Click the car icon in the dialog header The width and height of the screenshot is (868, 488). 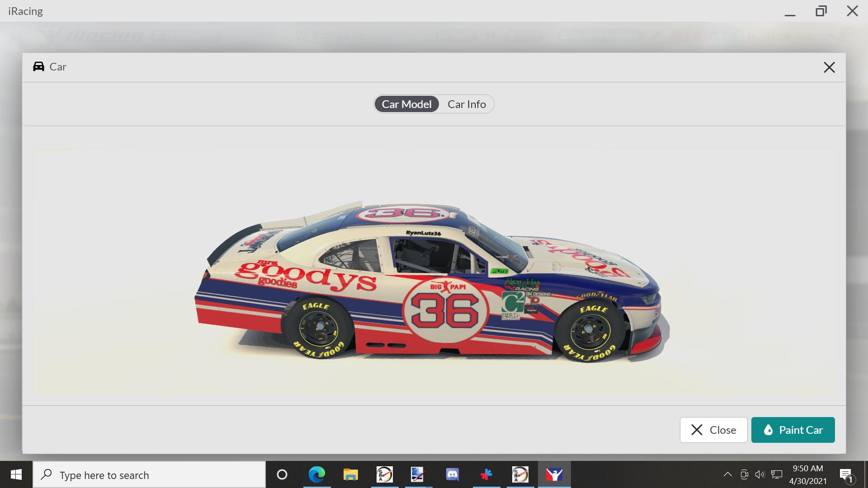(39, 66)
